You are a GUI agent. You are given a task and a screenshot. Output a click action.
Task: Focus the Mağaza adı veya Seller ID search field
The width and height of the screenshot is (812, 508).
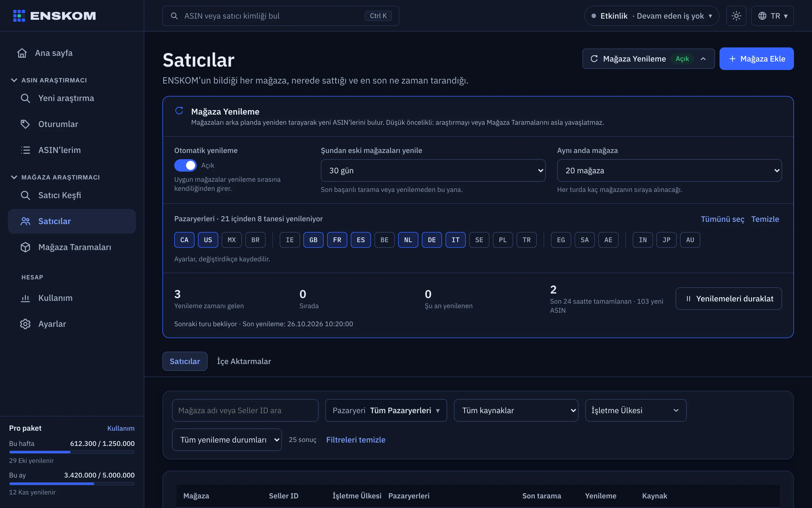pos(245,410)
